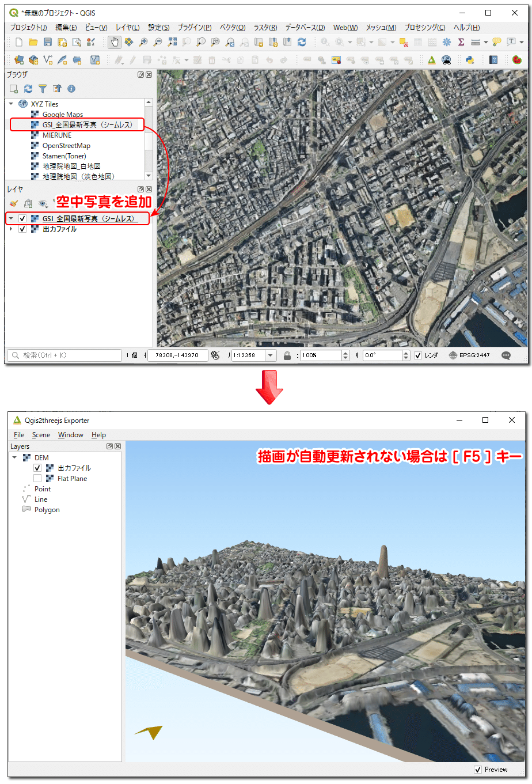Image resolution: width=532 pixels, height=784 pixels.
Task: Refresh the Browser panel
Action: pos(28,89)
